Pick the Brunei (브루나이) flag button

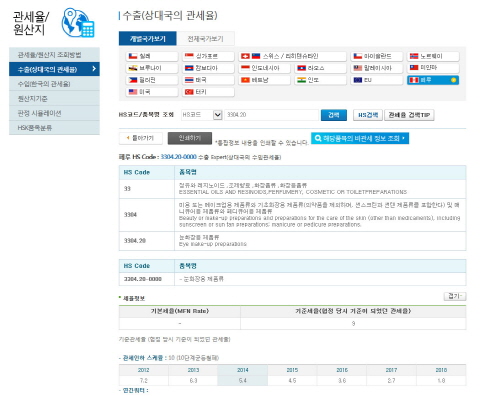coord(152,68)
